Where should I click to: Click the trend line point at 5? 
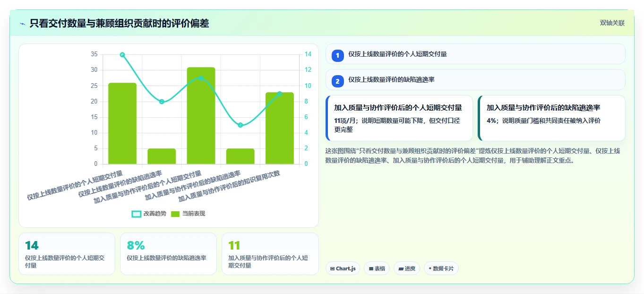coord(240,125)
